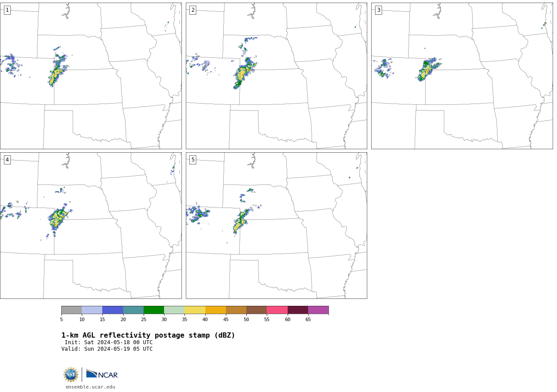Open ensemble member 2 reflectivity map

276,76
